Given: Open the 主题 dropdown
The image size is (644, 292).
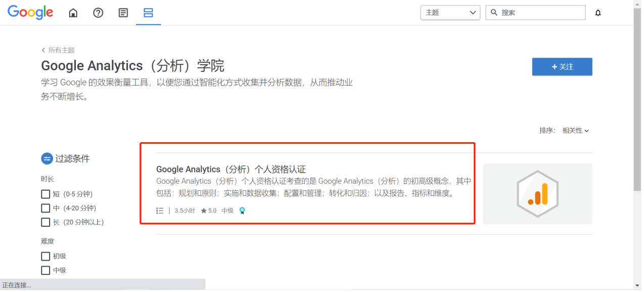Looking at the screenshot, I should pyautogui.click(x=450, y=12).
